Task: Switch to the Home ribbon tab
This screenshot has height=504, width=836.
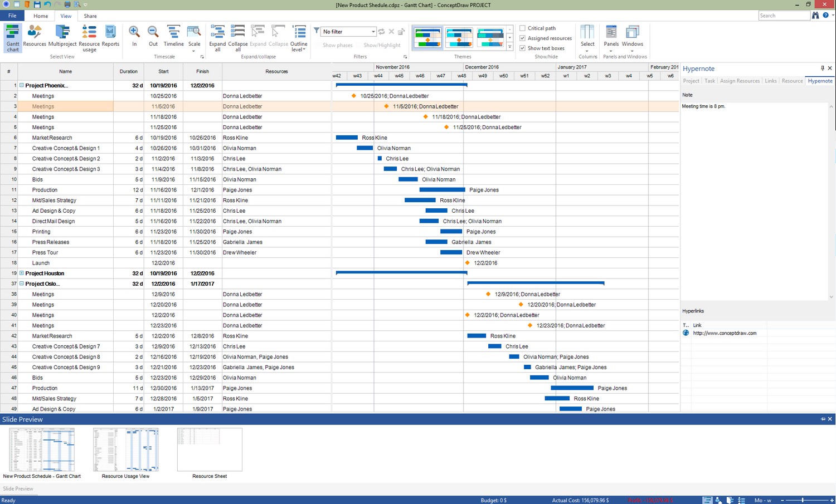Action: tap(41, 16)
